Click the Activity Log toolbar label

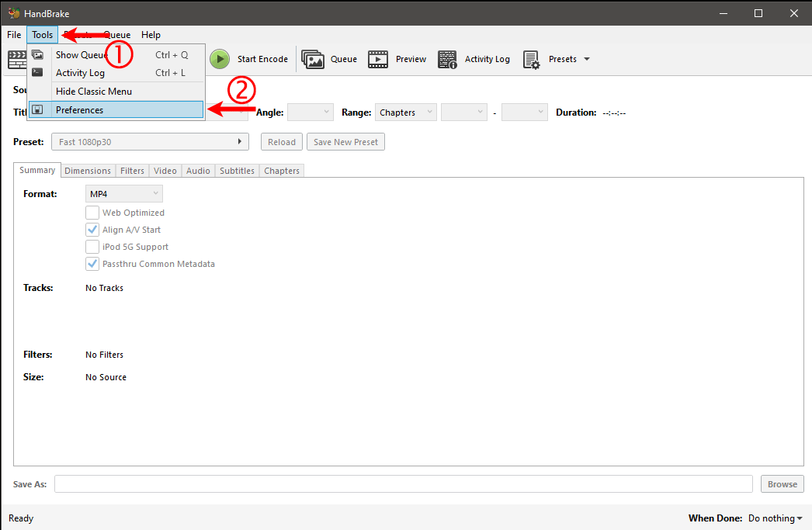[x=488, y=59]
